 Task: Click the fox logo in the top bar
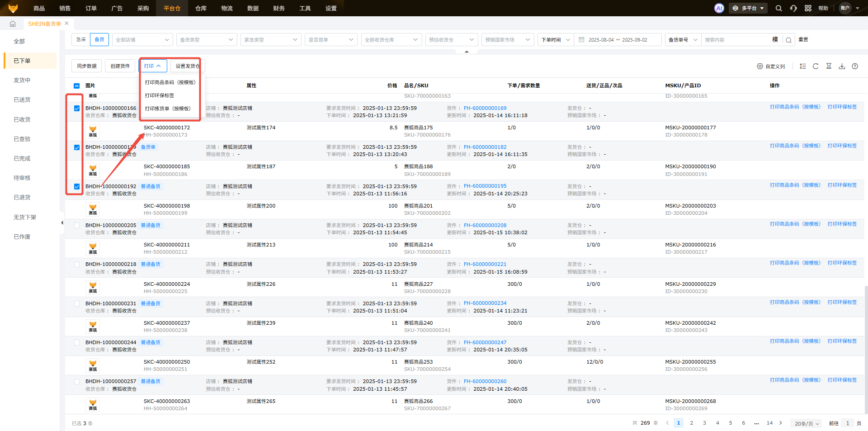tap(13, 8)
